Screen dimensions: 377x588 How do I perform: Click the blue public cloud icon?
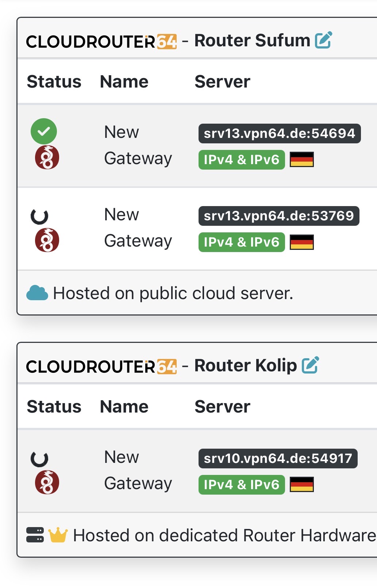pos(37,293)
